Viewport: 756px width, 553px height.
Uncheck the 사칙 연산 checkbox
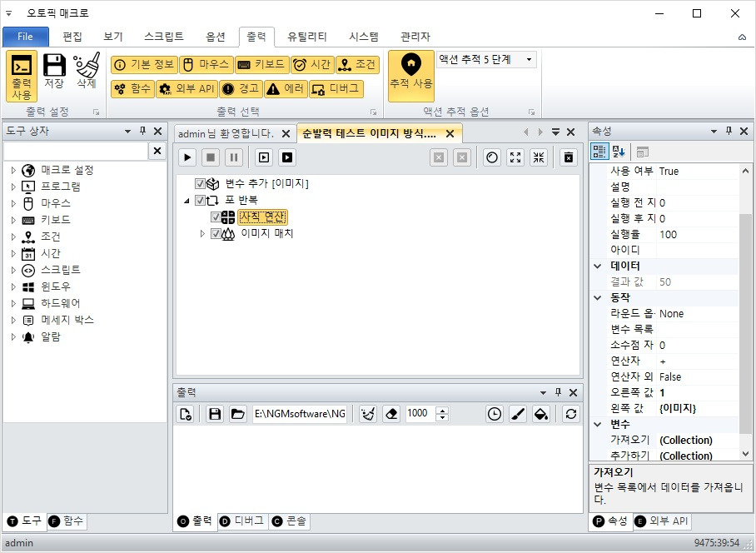click(215, 217)
